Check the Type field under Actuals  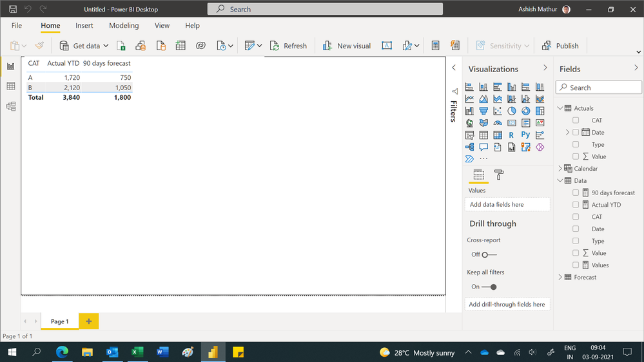576,144
